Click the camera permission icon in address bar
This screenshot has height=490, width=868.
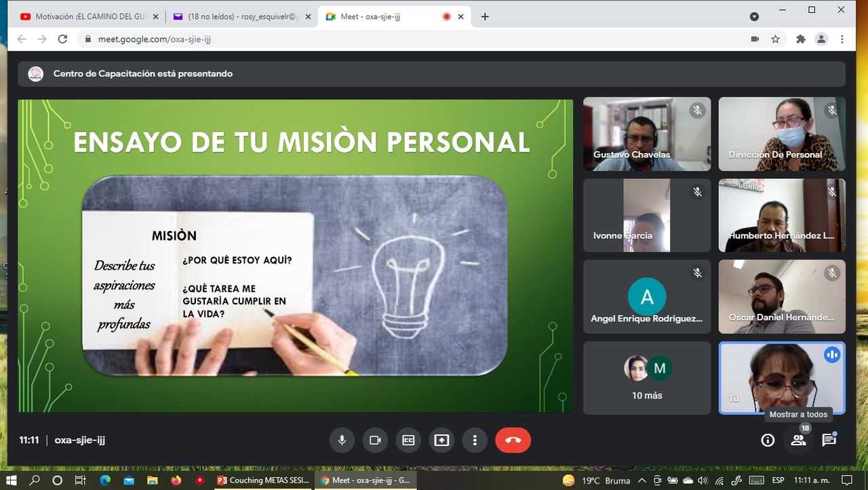(755, 39)
